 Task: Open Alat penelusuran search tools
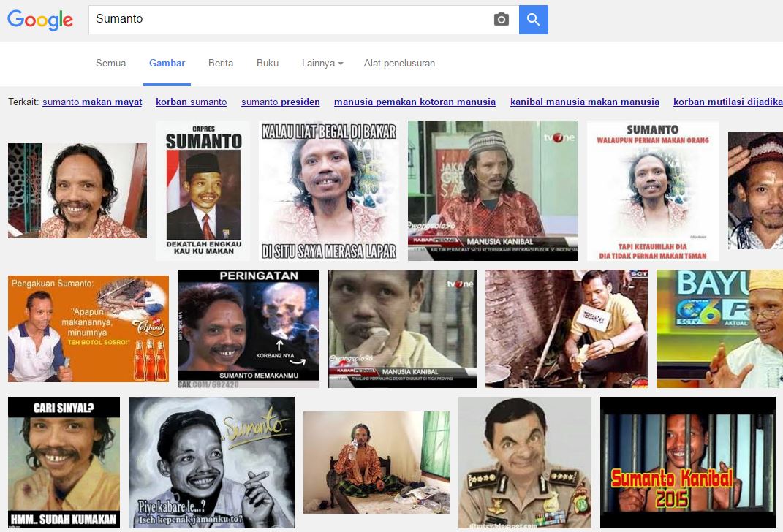coord(399,64)
